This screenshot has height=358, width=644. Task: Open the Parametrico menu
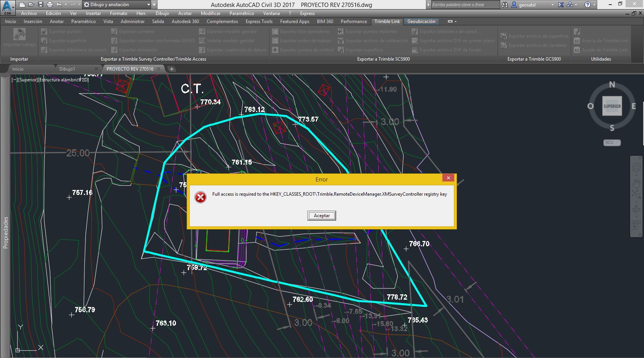pos(241,13)
